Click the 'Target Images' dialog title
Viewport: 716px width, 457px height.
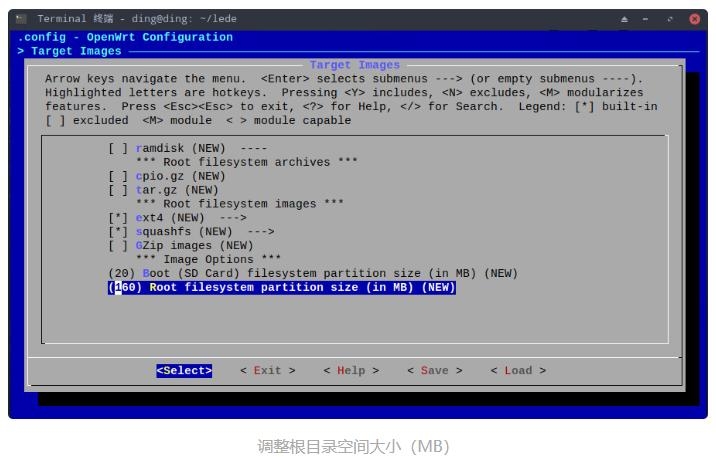click(355, 65)
